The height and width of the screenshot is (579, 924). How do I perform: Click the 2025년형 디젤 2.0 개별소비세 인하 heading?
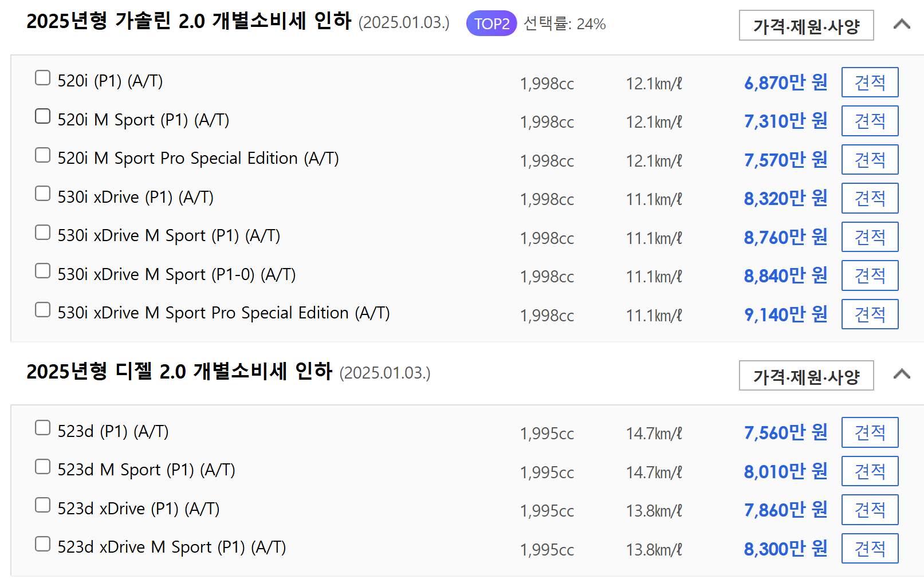(x=179, y=371)
